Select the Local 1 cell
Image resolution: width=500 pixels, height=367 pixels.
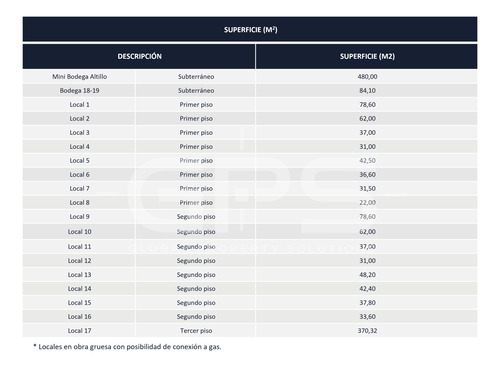point(79,105)
